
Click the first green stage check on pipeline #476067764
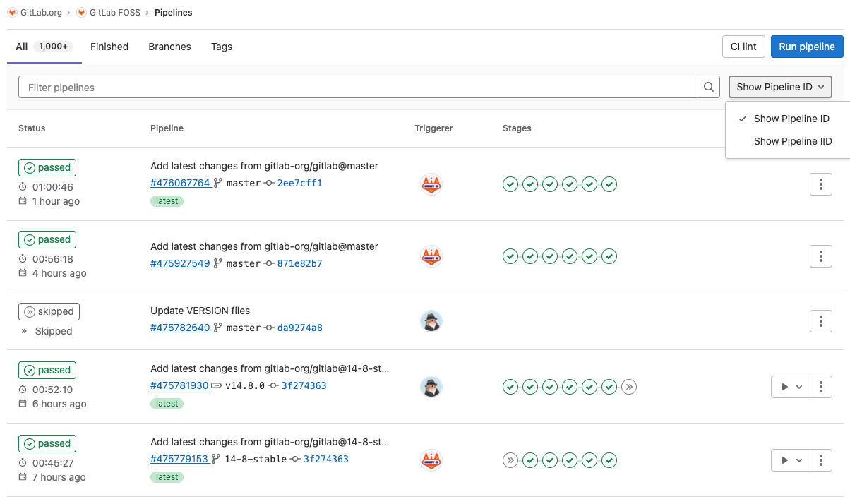pos(510,184)
